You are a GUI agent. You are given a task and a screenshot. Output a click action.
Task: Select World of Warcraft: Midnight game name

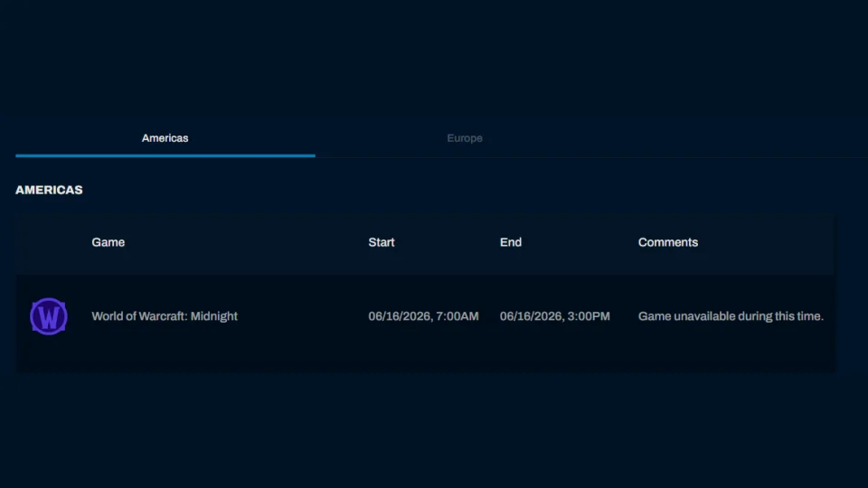[165, 316]
